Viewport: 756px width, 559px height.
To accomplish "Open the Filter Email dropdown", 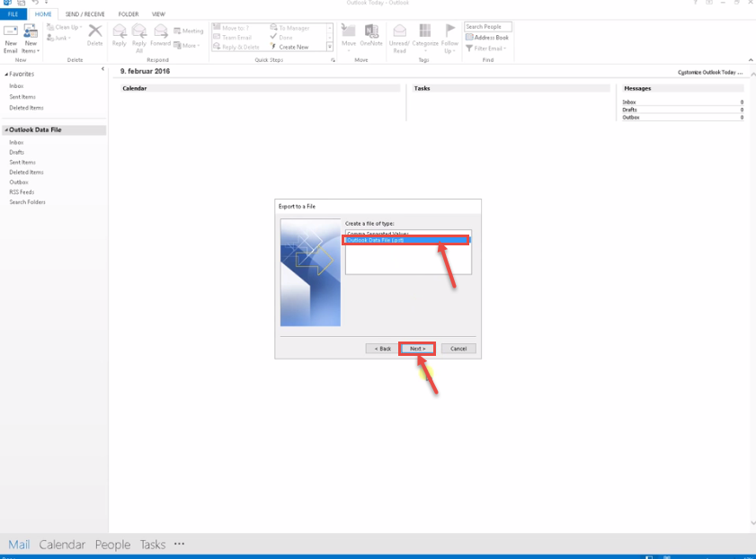I will 486,49.
